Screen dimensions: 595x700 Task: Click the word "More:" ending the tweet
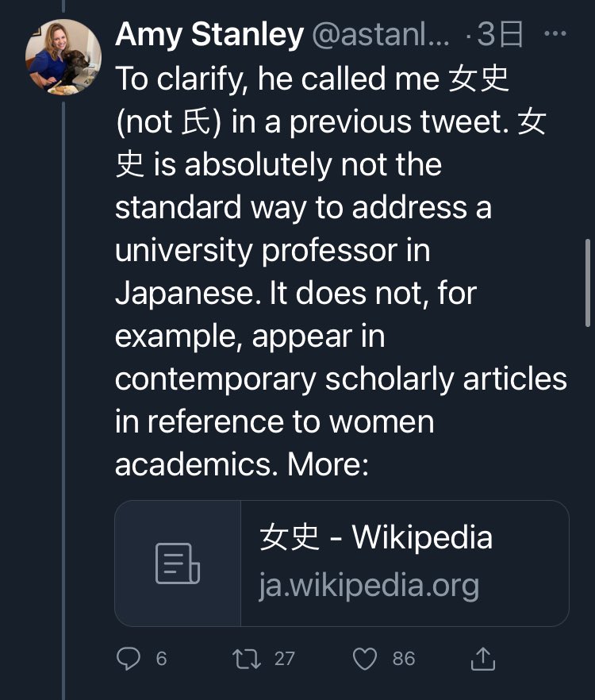coord(328,464)
